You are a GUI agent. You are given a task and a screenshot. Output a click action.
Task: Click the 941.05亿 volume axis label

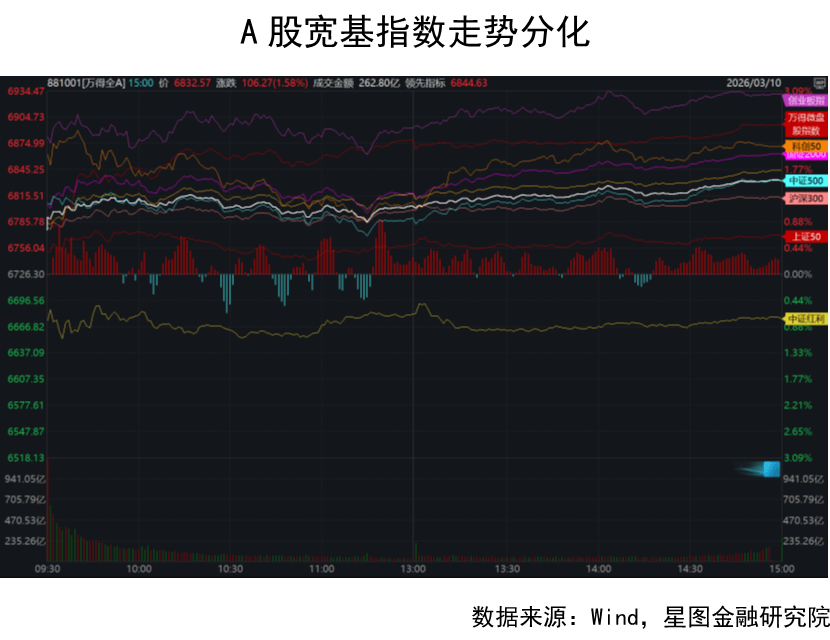[x=25, y=479]
